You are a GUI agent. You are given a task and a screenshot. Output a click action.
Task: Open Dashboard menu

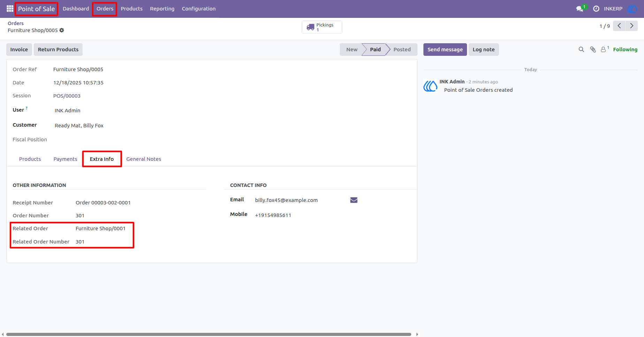coord(76,9)
